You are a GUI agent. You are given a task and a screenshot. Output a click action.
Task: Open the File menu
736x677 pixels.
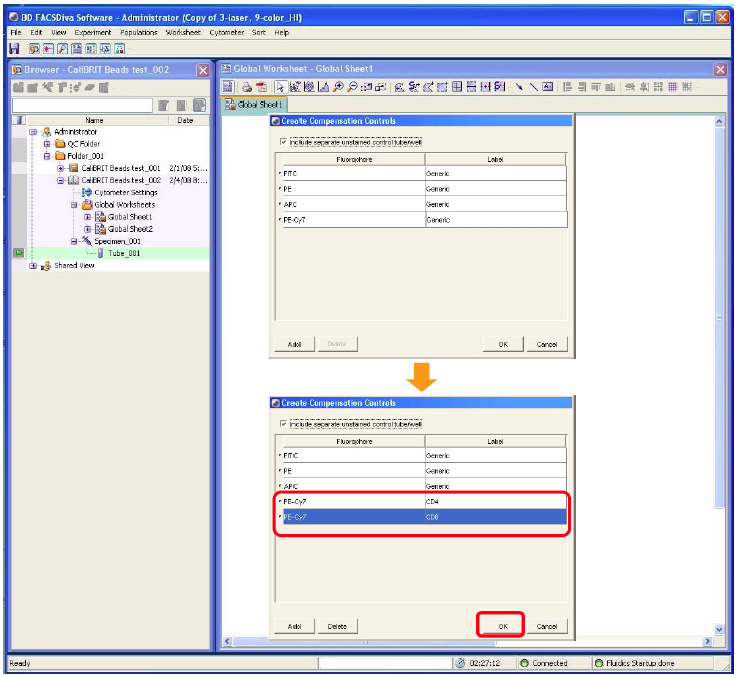[16, 32]
